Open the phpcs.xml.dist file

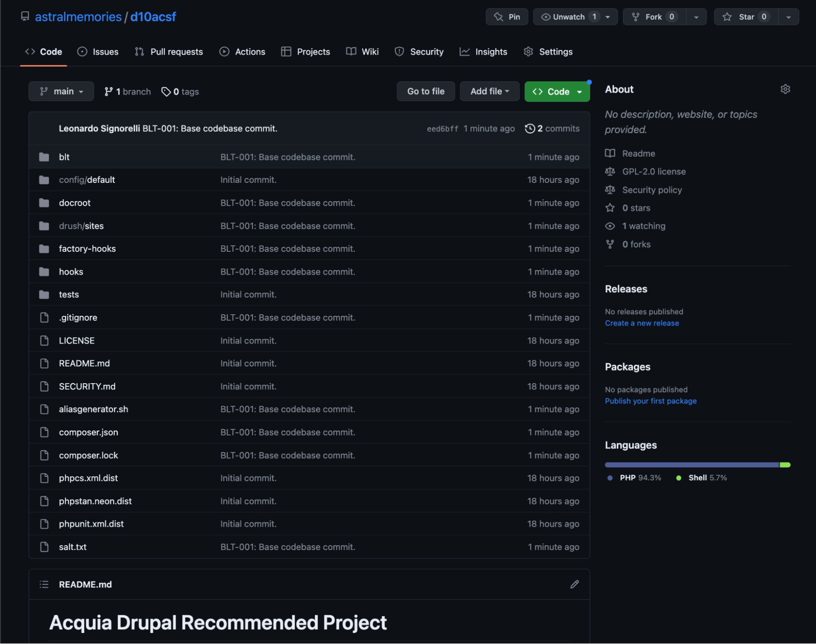[x=88, y=478]
